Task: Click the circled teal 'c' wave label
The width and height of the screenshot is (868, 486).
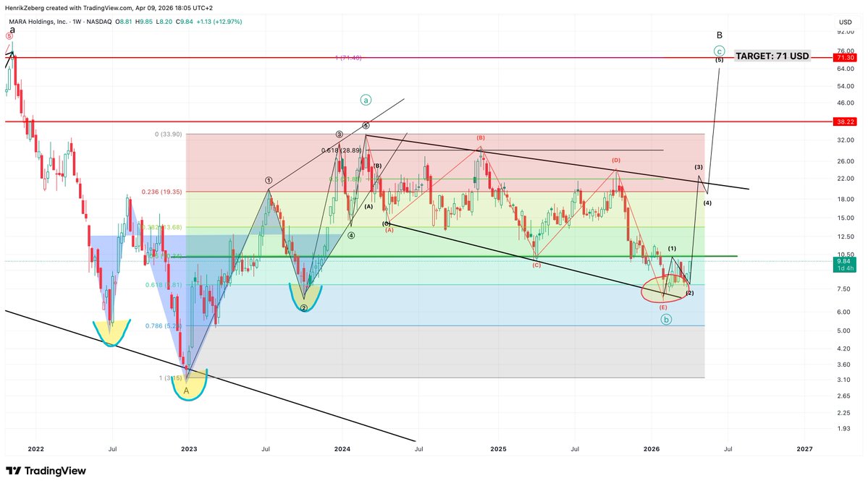Action: [719, 51]
